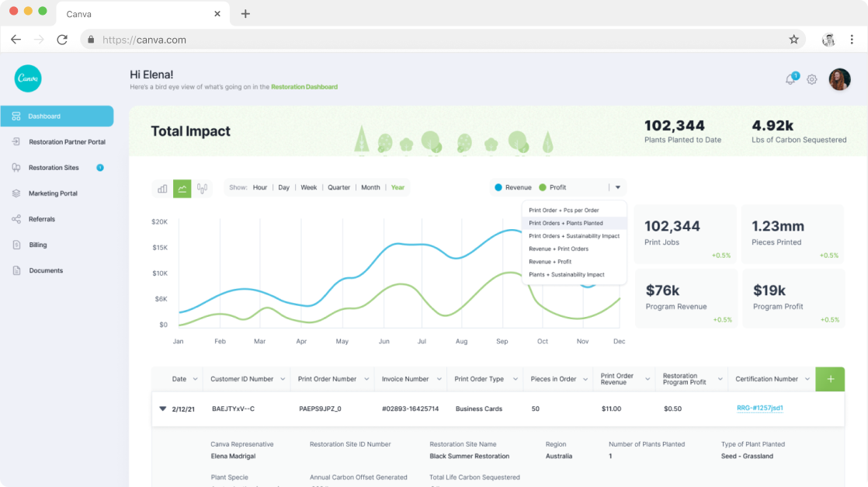Viewport: 868px width, 487px height.
Task: Click the blue Revenue legend dot
Action: tap(498, 187)
